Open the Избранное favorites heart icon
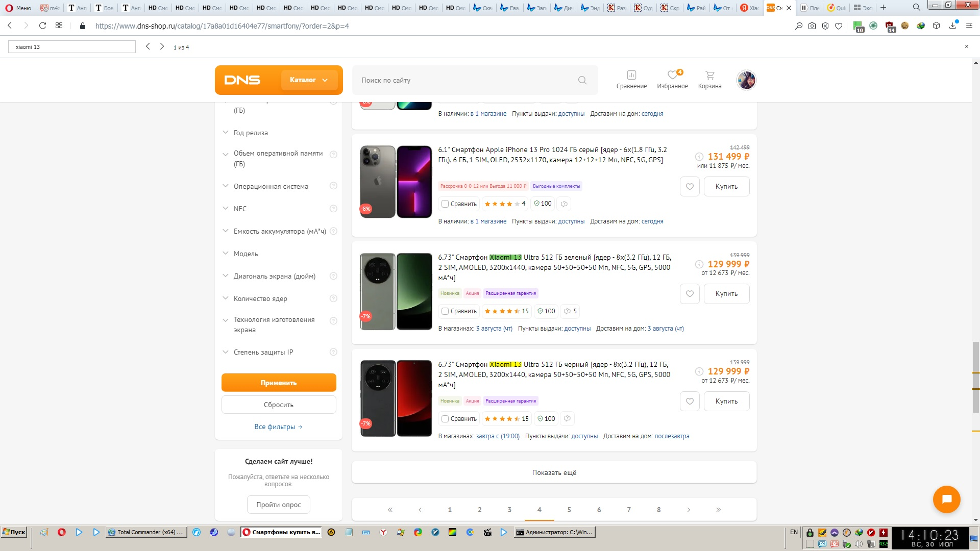Image resolution: width=980 pixels, height=551 pixels. (x=672, y=80)
